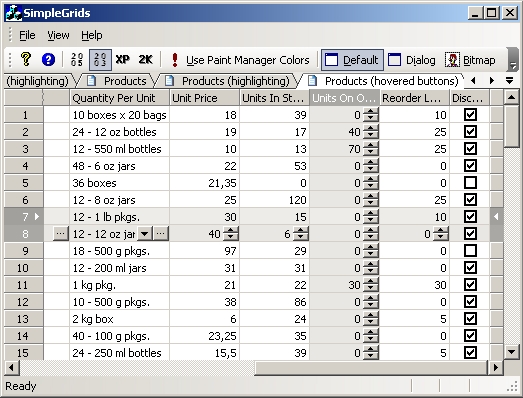Toggle Discontinued checkbox in row 1
The width and height of the screenshot is (523, 398).
pos(470,114)
